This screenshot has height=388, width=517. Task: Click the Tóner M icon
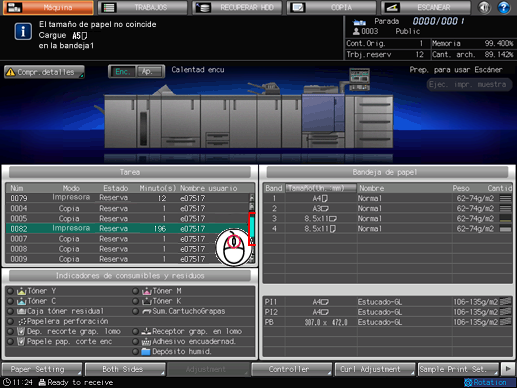point(147,291)
